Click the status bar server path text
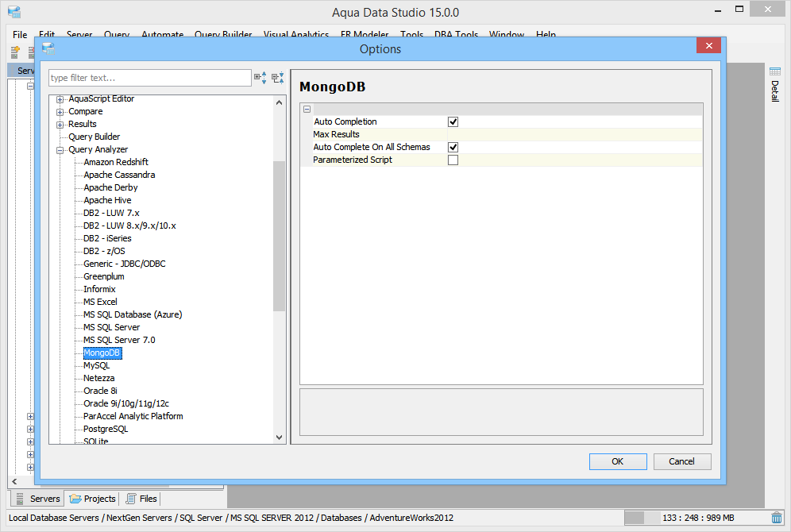Screen dimensions: 791x532 click(231, 518)
